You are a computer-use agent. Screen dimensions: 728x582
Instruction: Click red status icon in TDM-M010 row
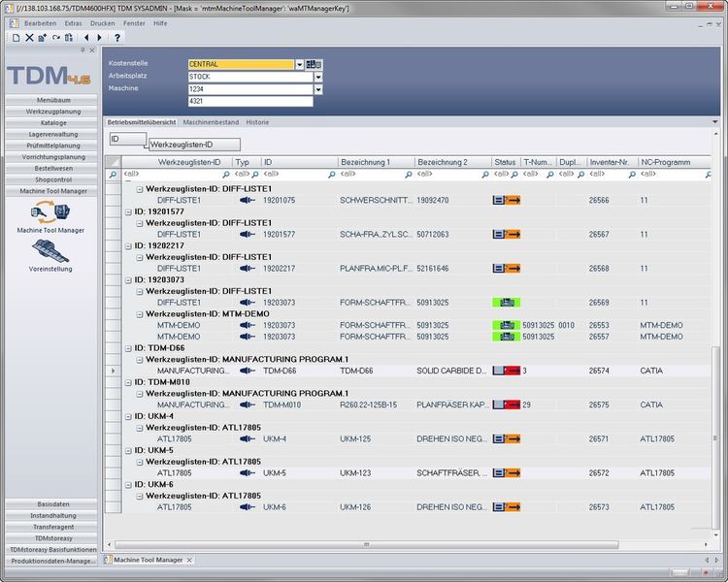click(506, 404)
